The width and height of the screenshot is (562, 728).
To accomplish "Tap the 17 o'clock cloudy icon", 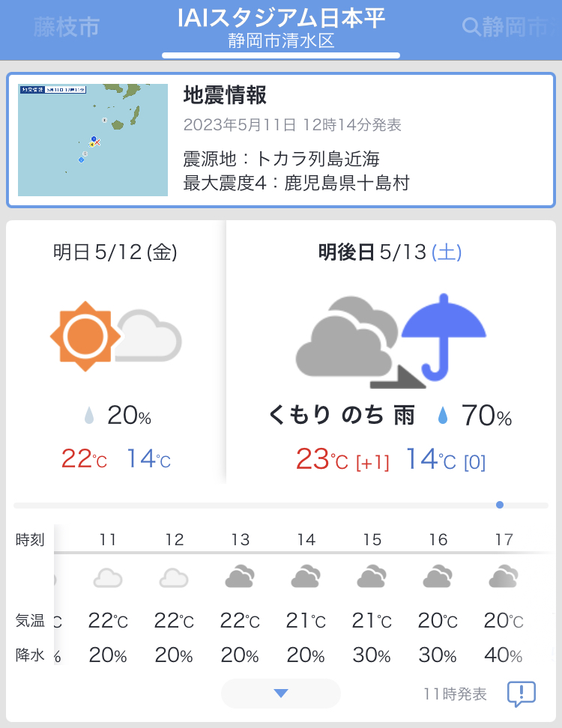I will coord(504,577).
